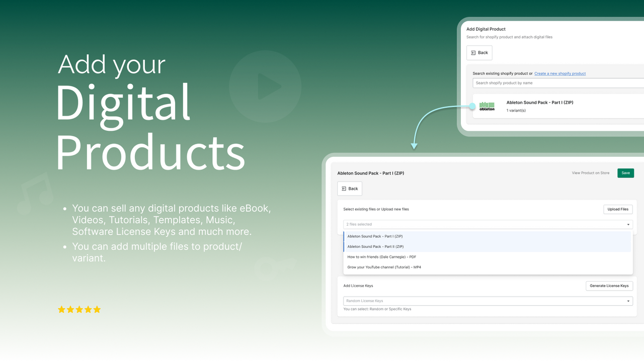The width and height of the screenshot is (644, 362).
Task: Click Generate License Keys button
Action: click(609, 286)
